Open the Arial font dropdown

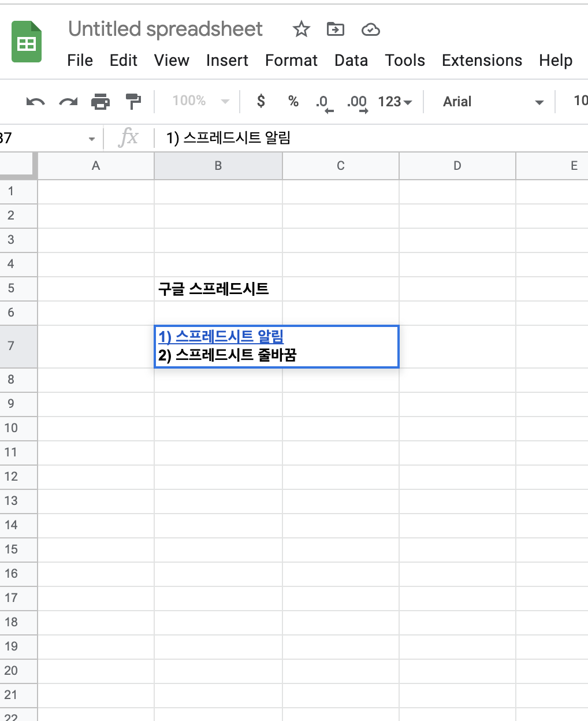click(493, 102)
